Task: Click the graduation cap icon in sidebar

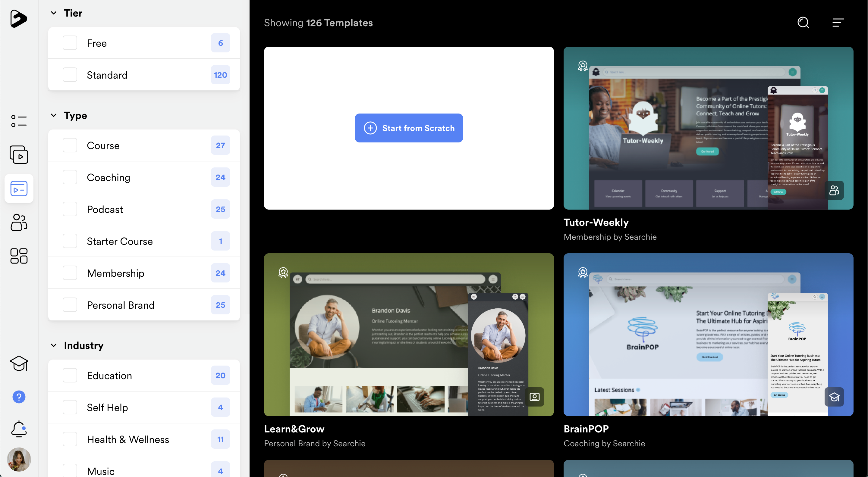Action: pyautogui.click(x=19, y=363)
